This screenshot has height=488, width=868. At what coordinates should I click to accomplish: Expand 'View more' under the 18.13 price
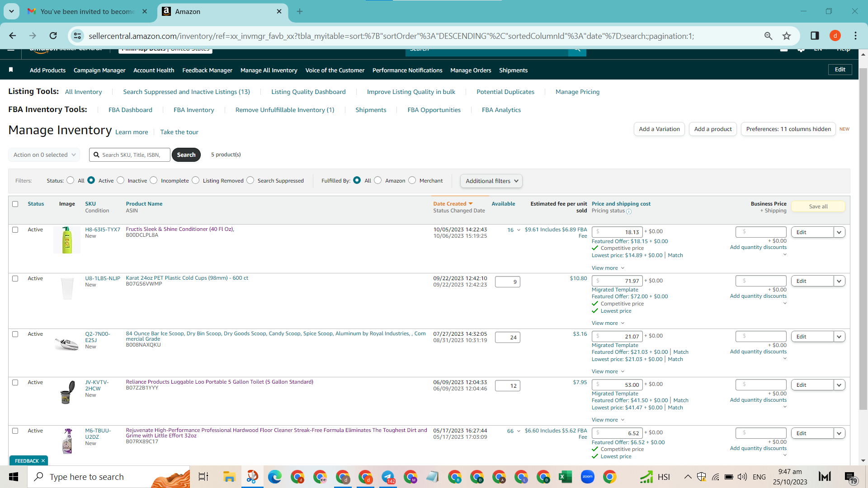tap(608, 268)
